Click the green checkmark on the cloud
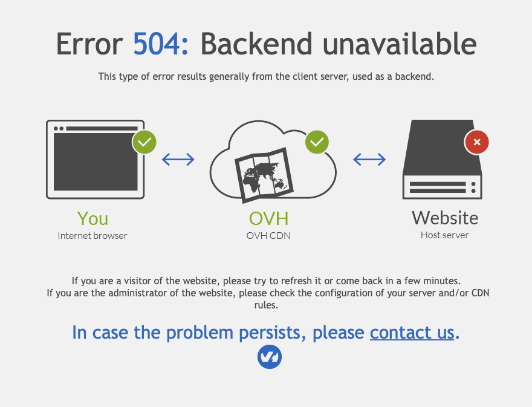Screen dimensions: 532x407 (317, 142)
